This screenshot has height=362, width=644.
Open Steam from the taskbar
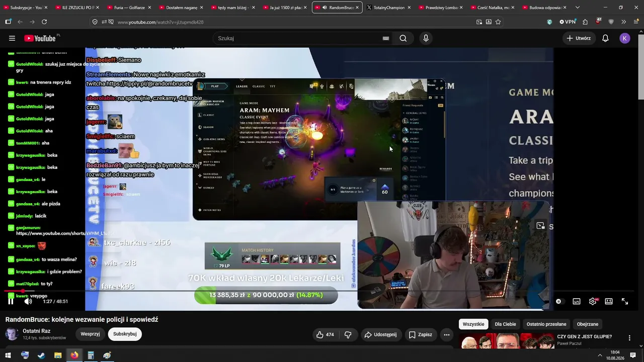click(x=41, y=355)
